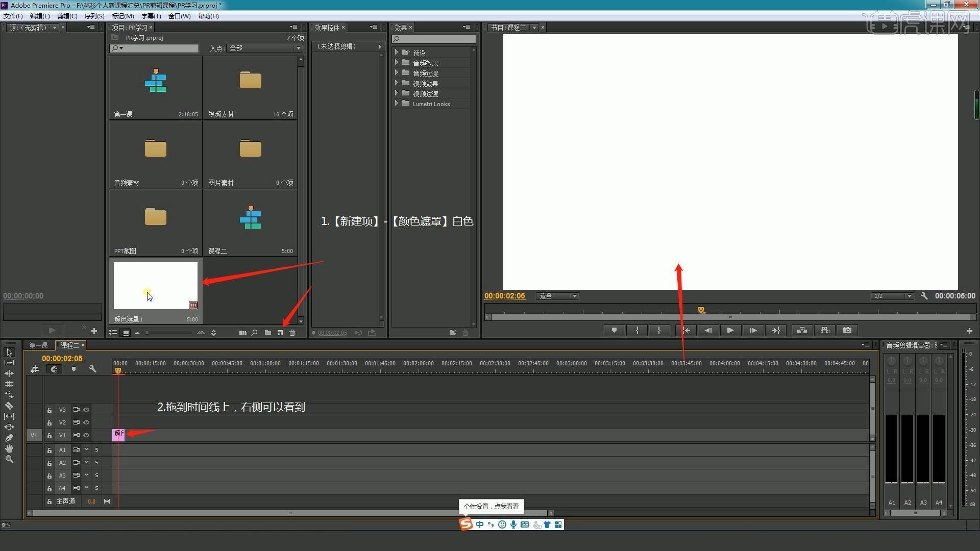Toggle snap in timeline
This screenshot has height=551, width=980.
(54, 369)
